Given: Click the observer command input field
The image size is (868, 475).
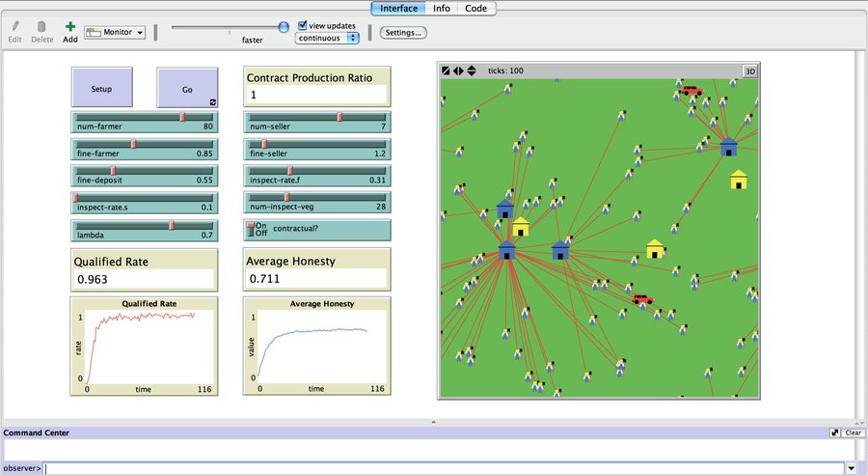Looking at the screenshot, I should (444, 468).
